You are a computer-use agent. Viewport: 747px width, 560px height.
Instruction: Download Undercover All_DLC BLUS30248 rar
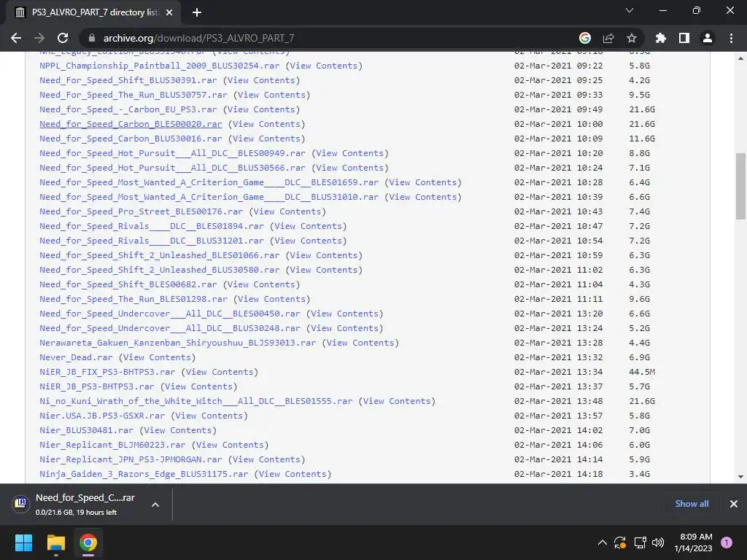pos(170,328)
